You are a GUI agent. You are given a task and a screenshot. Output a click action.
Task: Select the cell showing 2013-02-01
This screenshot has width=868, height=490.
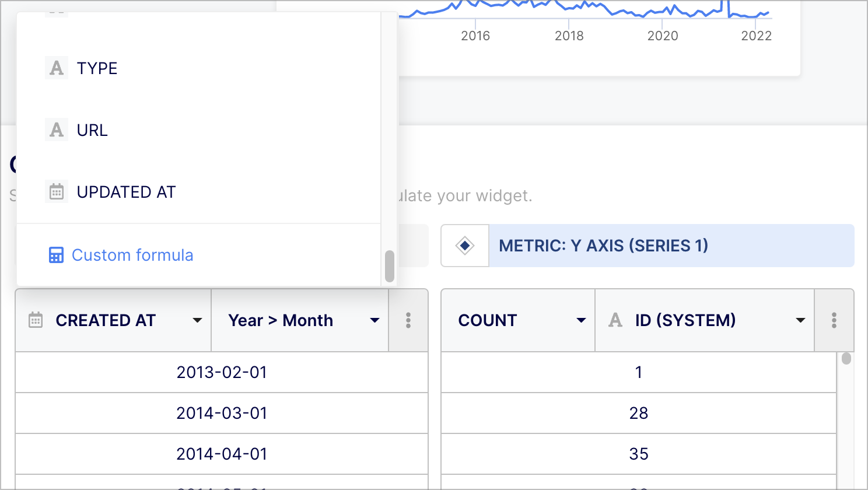tap(222, 372)
